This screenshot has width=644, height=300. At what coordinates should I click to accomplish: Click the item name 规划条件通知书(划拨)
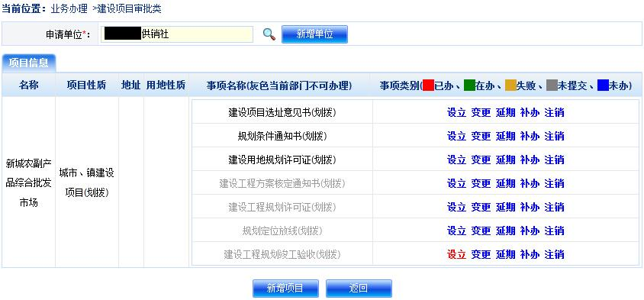point(282,136)
